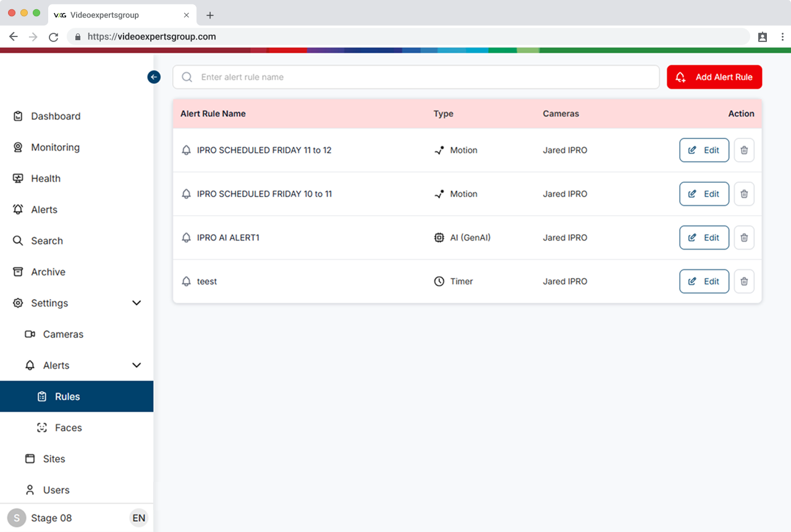This screenshot has height=532, width=791.
Task: Open the Dashboard page
Action: click(x=56, y=116)
